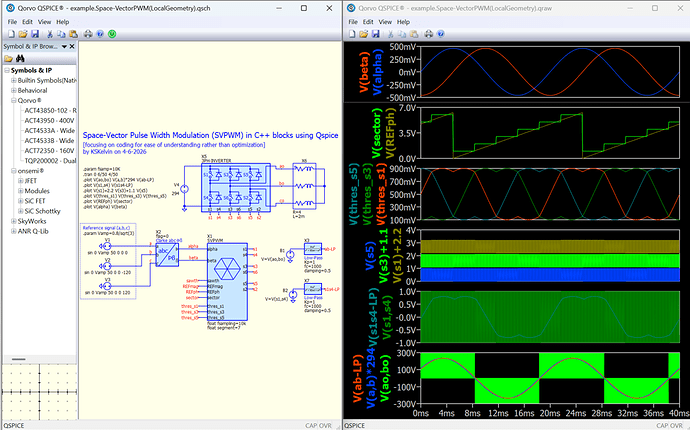Expand the SiC Schottky tree node
690x430 pixels.
click(x=20, y=211)
